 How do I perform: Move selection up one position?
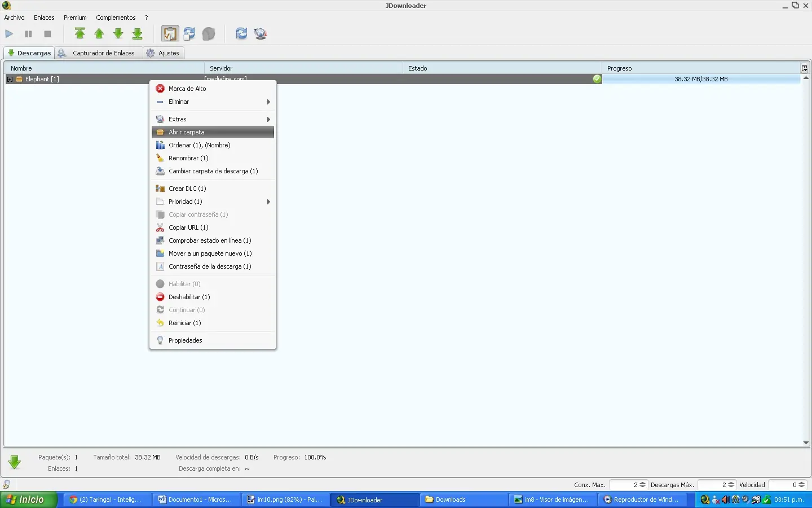coord(99,34)
